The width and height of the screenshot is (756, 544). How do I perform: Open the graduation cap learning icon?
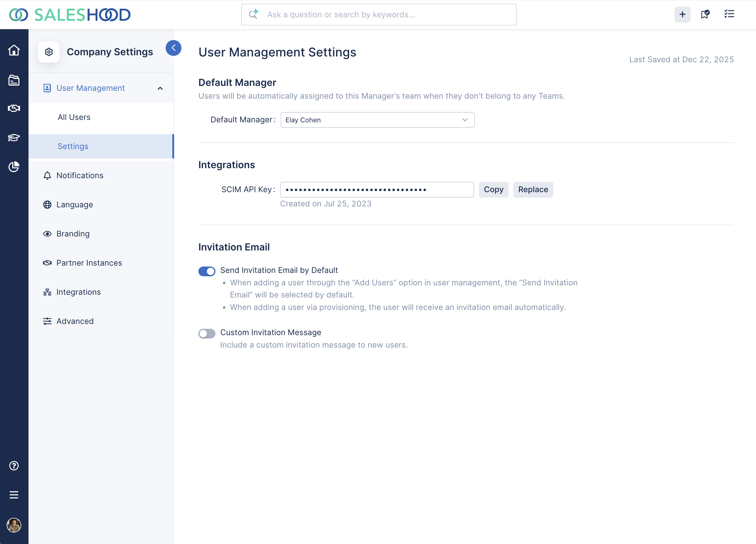[14, 138]
